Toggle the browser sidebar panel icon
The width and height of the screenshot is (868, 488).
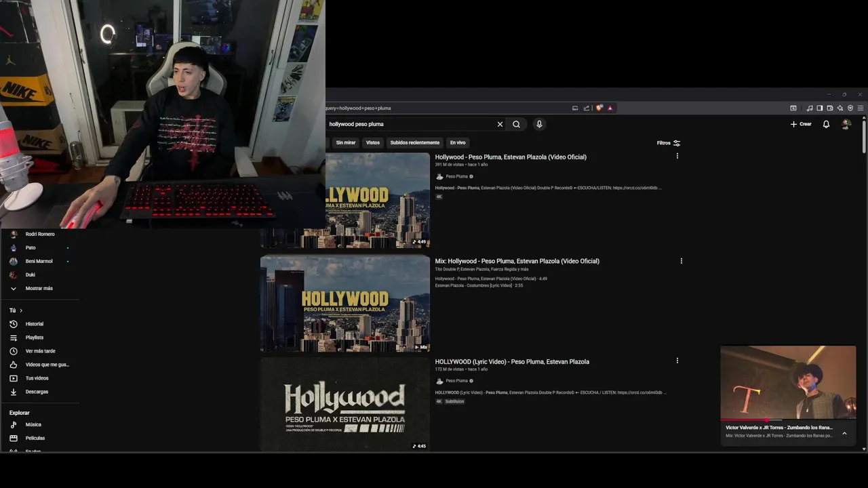coord(819,108)
